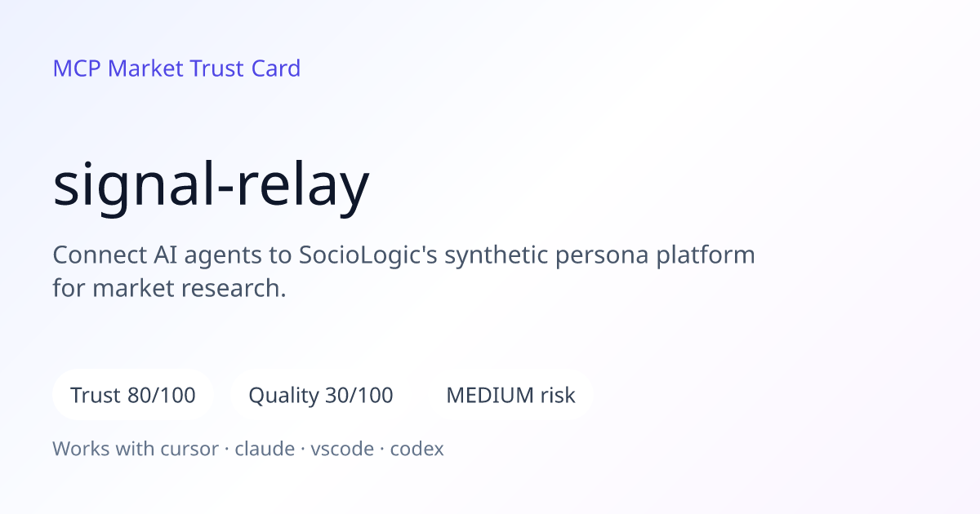Select the MEDIUM risk badge
The width and height of the screenshot is (980, 514).
click(x=510, y=395)
